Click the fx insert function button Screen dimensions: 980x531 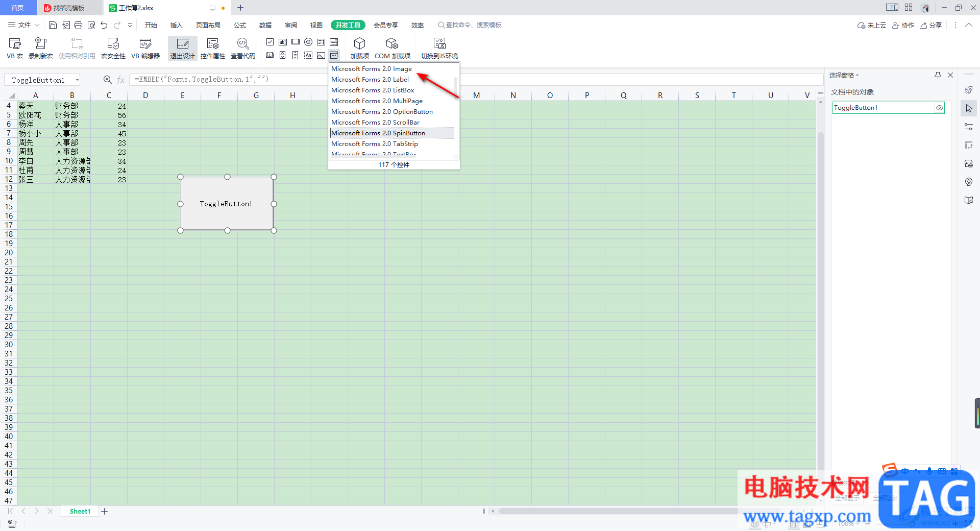click(120, 80)
